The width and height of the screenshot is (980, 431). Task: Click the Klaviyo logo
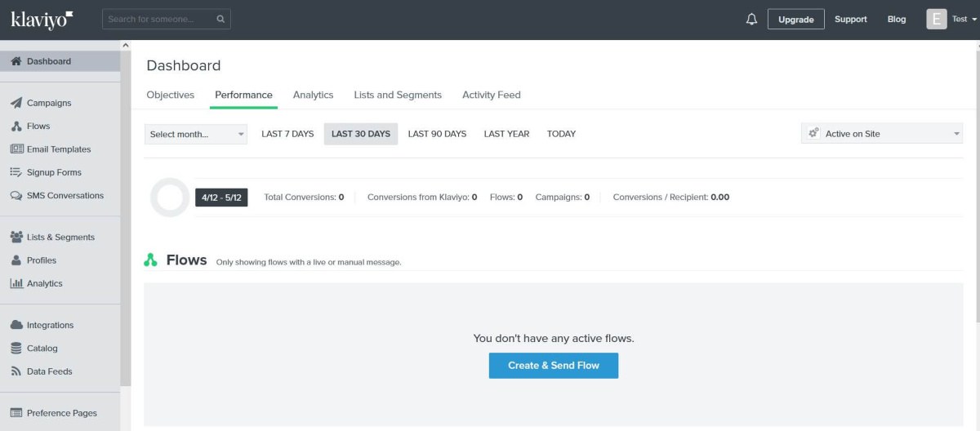(42, 19)
